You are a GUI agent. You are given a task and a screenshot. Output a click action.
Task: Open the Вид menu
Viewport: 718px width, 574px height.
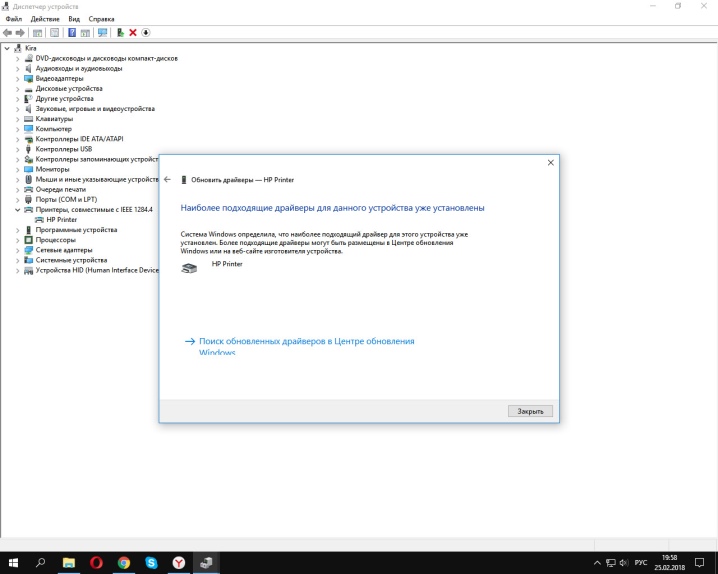point(74,19)
